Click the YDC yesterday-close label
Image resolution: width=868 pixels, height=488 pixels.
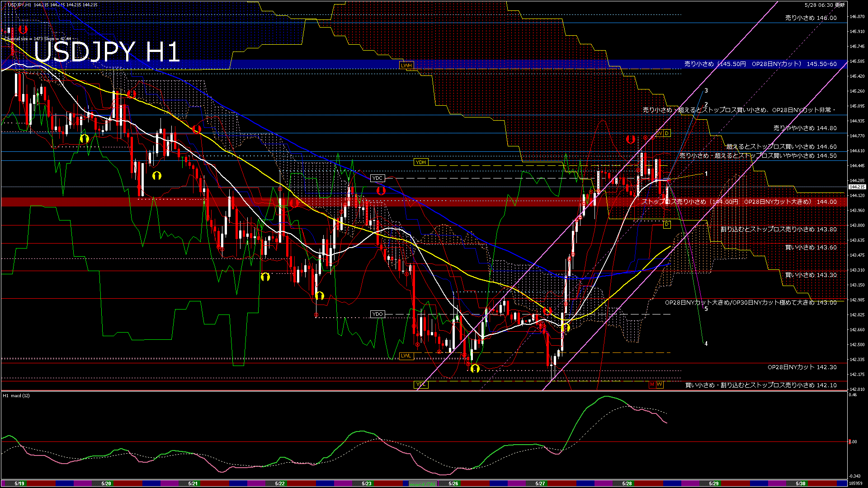377,178
